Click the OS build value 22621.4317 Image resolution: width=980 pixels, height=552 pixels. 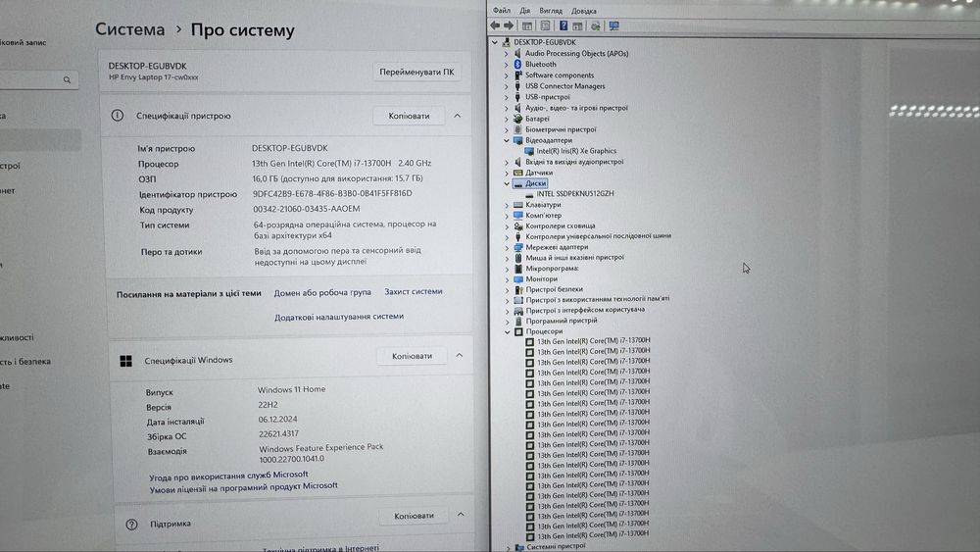(278, 433)
